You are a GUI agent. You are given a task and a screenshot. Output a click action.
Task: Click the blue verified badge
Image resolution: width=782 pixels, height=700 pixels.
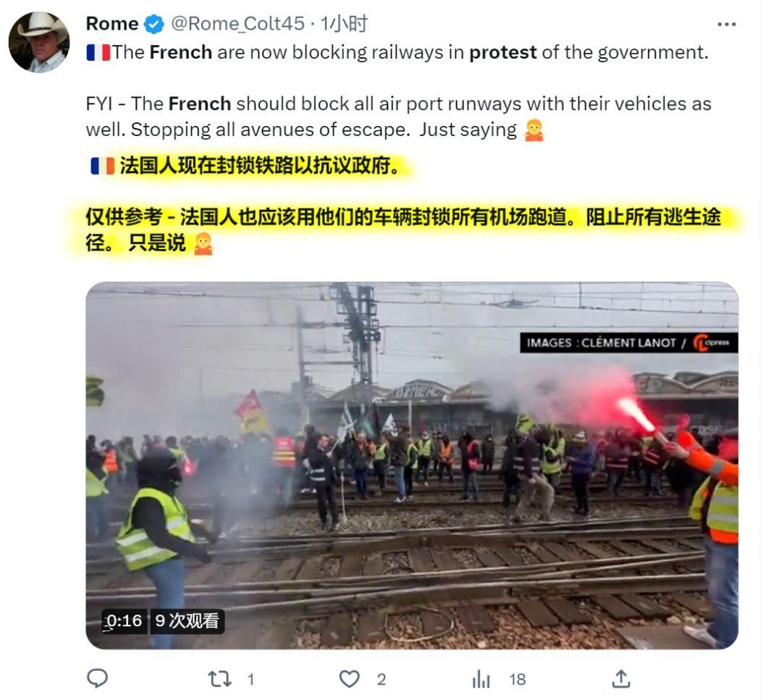click(x=154, y=24)
